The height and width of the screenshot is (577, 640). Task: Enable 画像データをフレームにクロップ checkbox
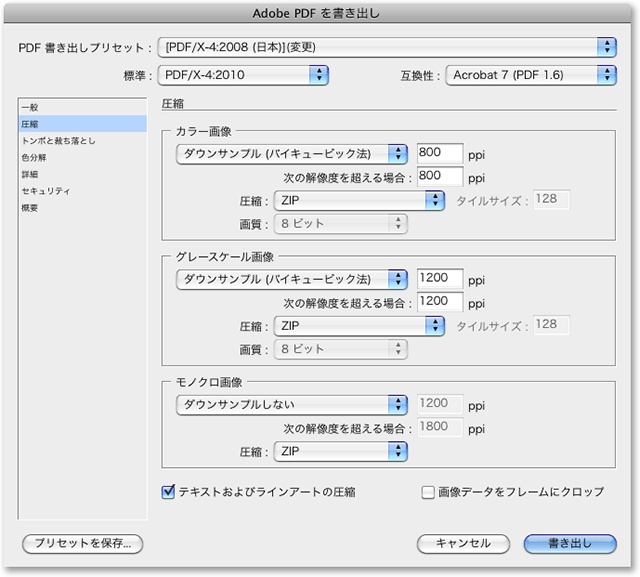point(428,492)
